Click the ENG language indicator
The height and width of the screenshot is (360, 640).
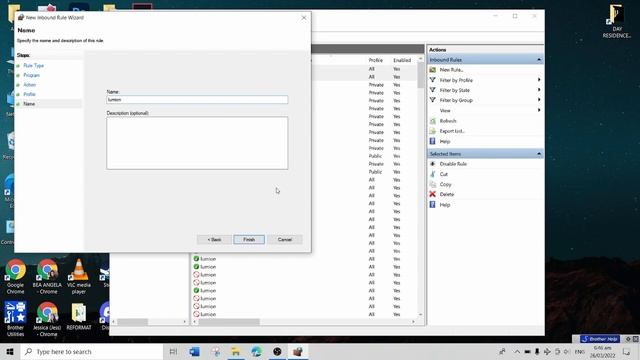(579, 351)
